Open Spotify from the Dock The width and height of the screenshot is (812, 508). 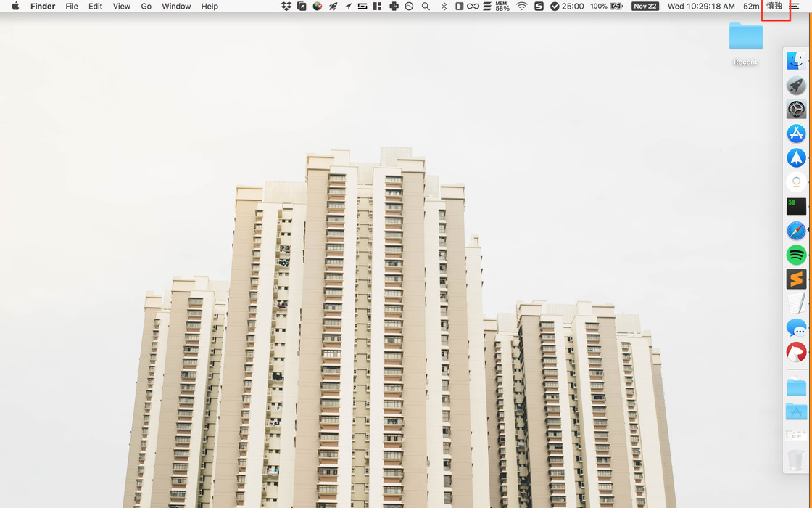click(x=796, y=255)
